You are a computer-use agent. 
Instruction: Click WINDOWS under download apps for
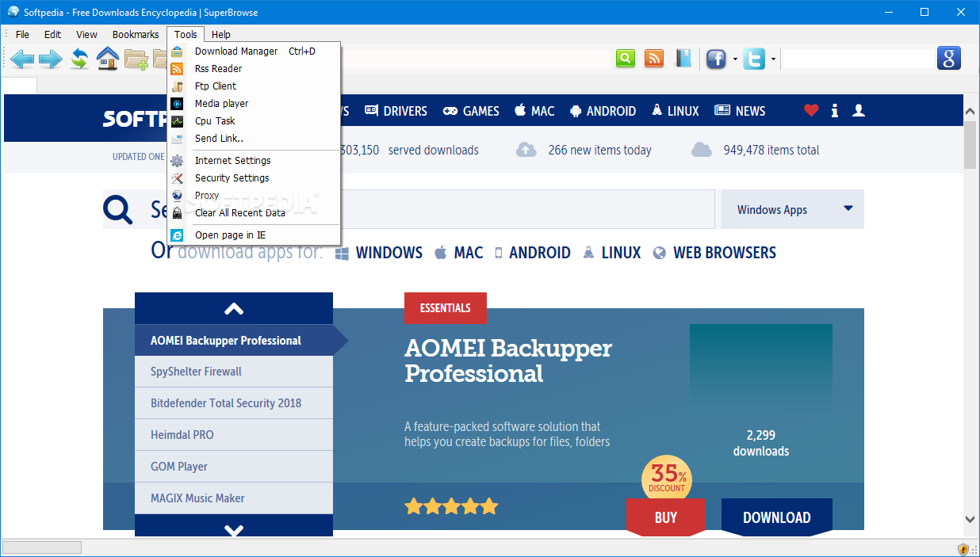coord(379,253)
